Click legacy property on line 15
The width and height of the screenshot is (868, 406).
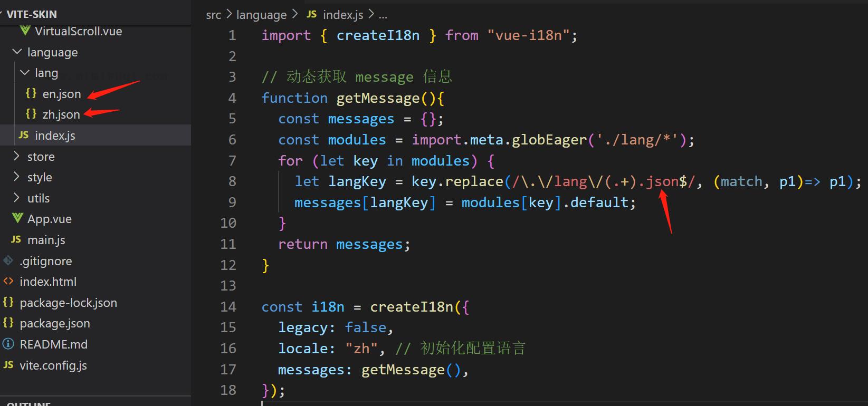tap(303, 327)
